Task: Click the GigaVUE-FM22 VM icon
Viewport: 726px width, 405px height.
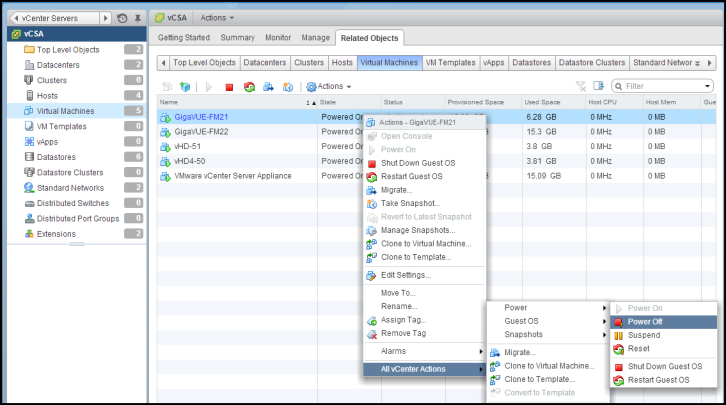Action: click(165, 132)
